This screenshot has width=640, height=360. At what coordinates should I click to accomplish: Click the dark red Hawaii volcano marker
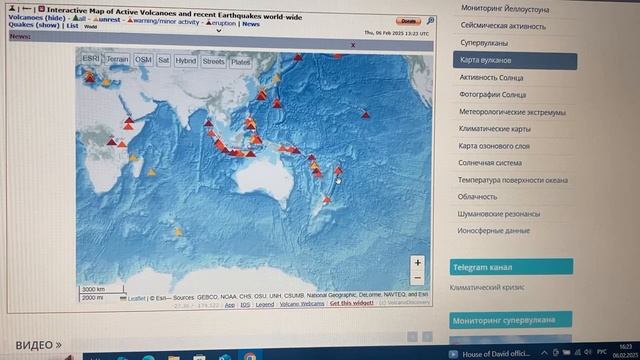pyautogui.click(x=365, y=115)
